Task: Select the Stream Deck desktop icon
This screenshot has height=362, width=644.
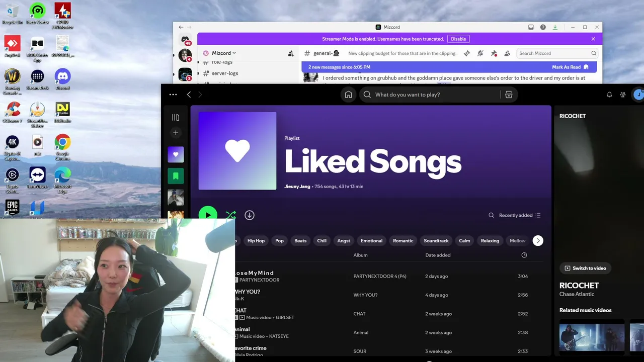Action: pyautogui.click(x=37, y=79)
